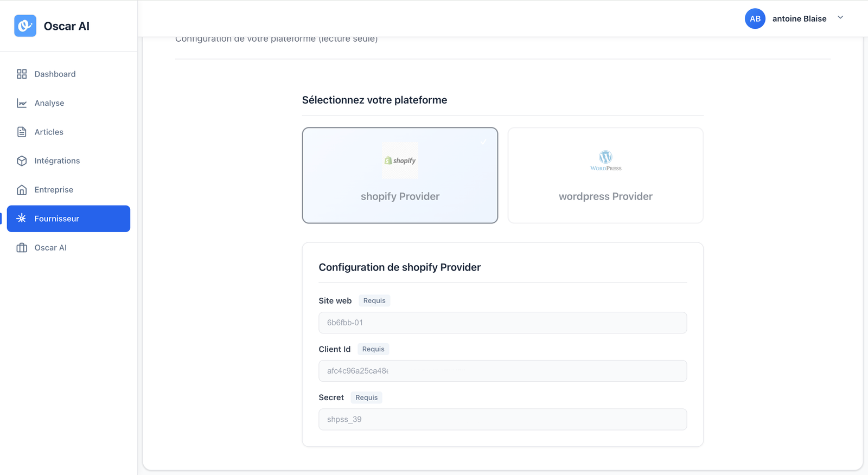Screen dimensions: 868x475
Task: Focus the Site web input field
Action: (x=502, y=323)
